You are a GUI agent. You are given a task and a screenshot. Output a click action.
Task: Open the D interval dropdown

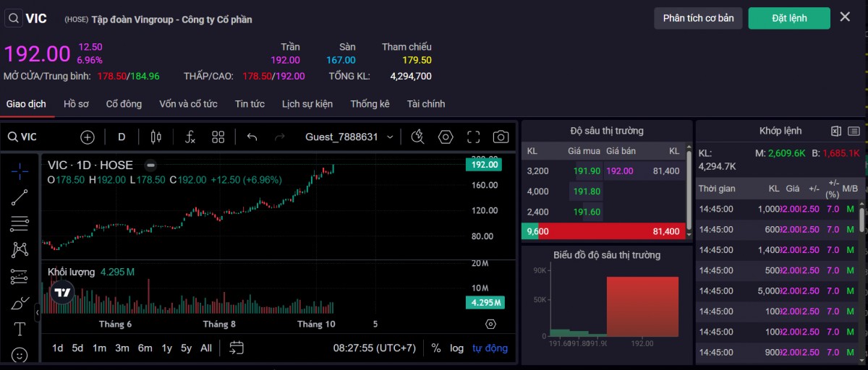[x=122, y=137]
